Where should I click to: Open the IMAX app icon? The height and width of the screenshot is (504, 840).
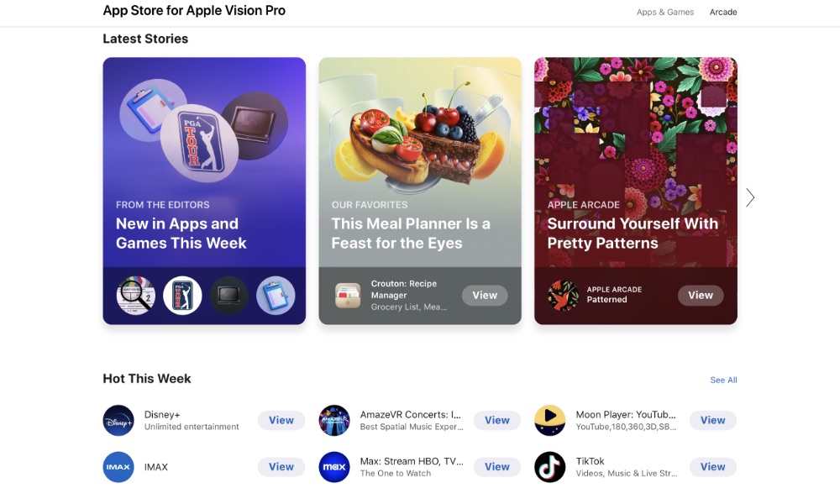coord(118,467)
